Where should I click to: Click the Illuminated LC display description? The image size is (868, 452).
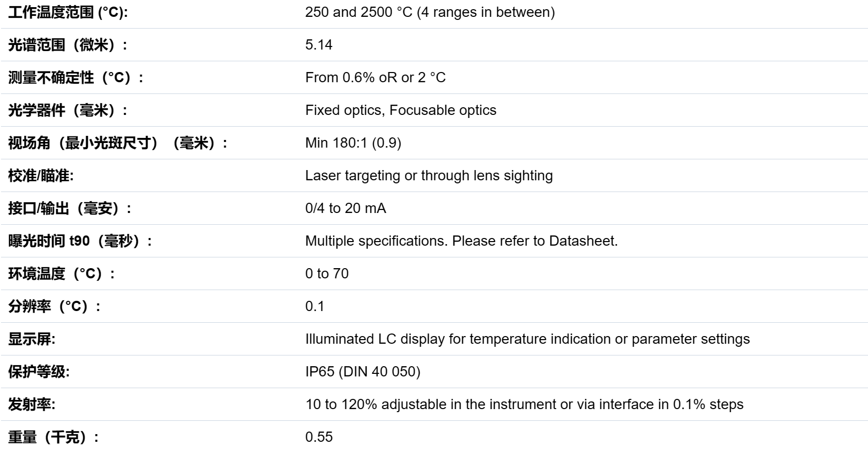pyautogui.click(x=527, y=339)
